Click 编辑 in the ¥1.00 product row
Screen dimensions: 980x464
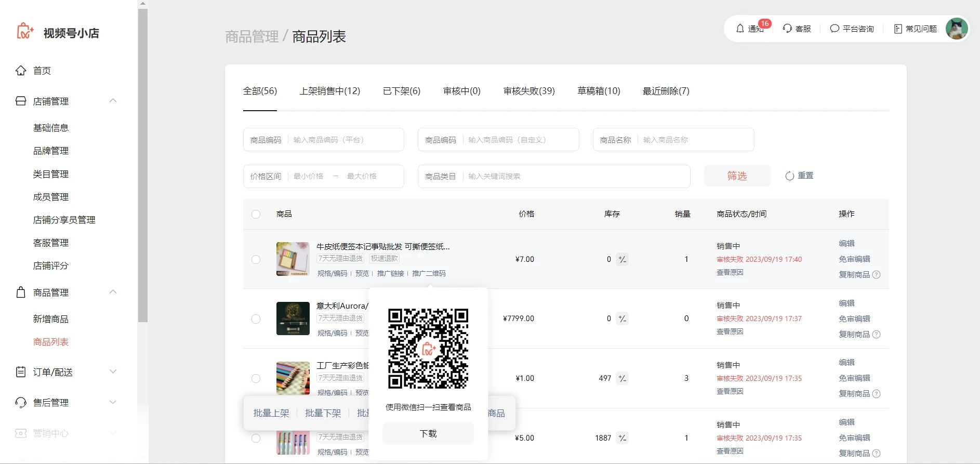click(x=846, y=362)
